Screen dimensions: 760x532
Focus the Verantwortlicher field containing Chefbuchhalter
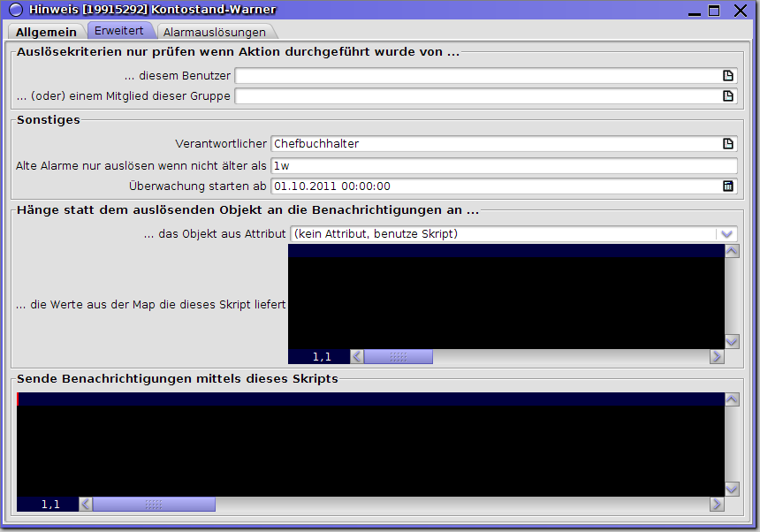495,144
